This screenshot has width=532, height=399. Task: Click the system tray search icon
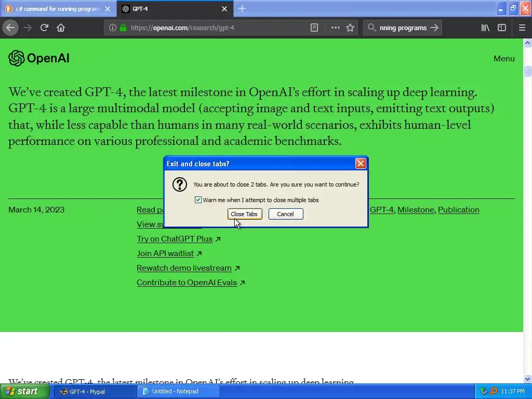pyautogui.click(x=494, y=391)
